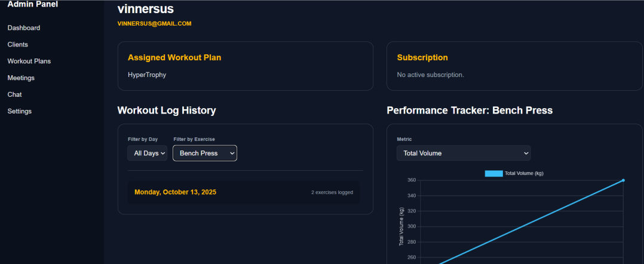The width and height of the screenshot is (644, 264).
Task: Click the vinnersus email address
Action: point(155,23)
